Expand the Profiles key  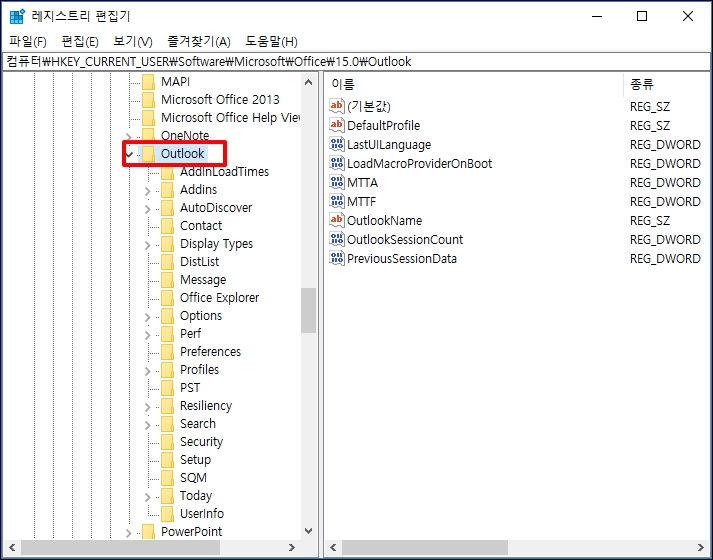pos(147,371)
